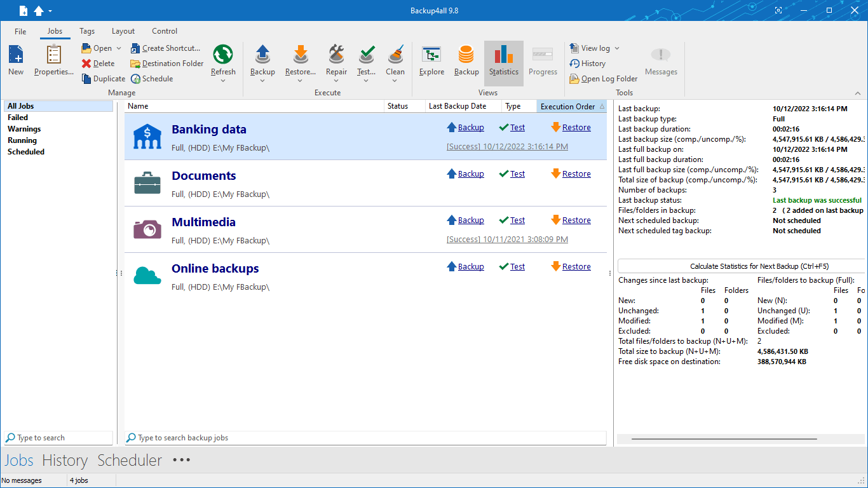Click the Open folder icon in Manage
This screenshot has width=868, height=488.
pyautogui.click(x=86, y=48)
